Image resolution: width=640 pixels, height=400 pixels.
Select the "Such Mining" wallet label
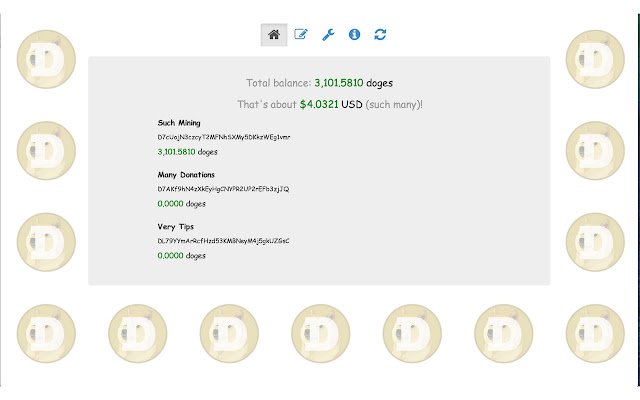pos(179,123)
